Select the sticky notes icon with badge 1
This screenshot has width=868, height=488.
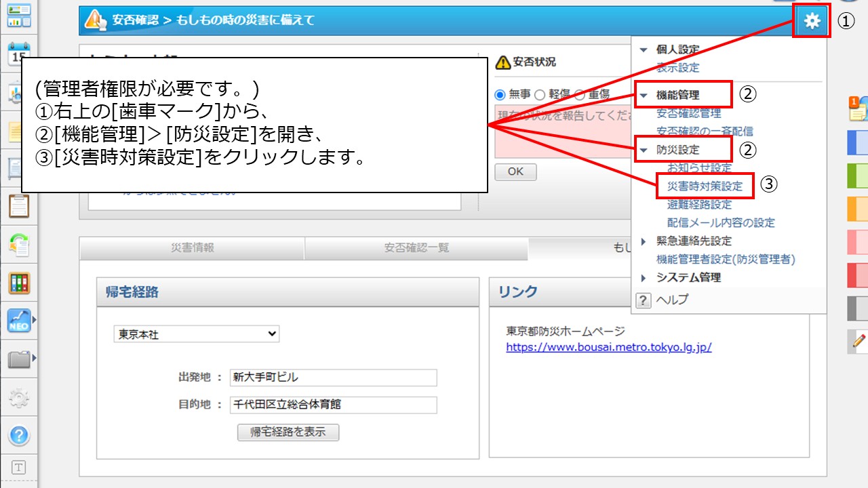point(856,108)
